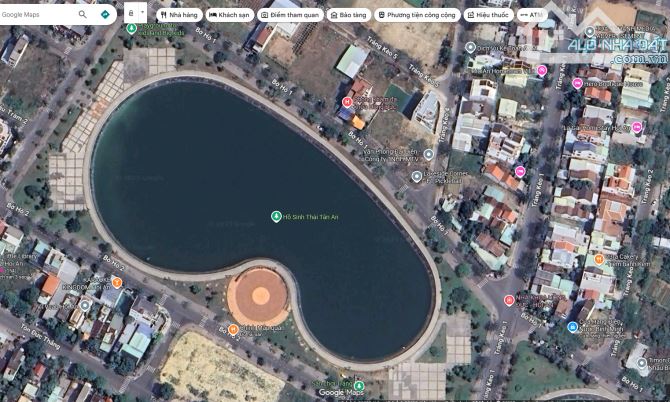Viewport: 670px width, 402px height.
Task: Click the search magnifier icon in Google Maps
Action: 82,15
